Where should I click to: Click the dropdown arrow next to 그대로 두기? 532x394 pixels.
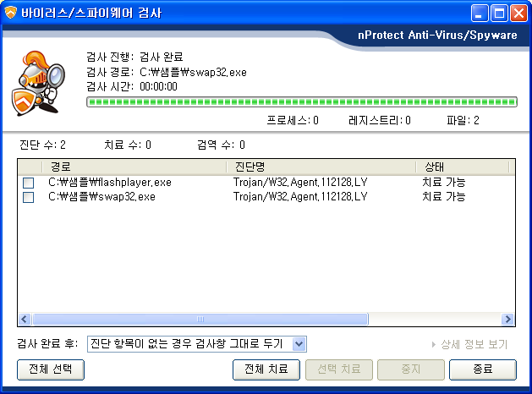point(299,344)
